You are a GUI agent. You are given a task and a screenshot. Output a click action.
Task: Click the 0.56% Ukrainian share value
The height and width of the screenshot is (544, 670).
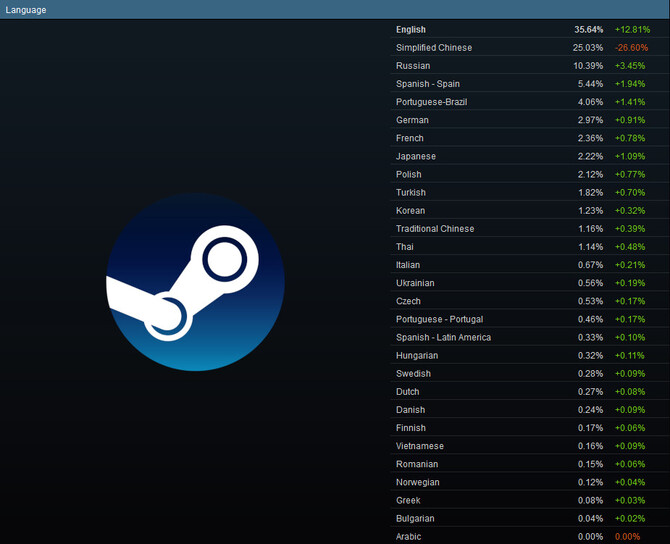591,283
